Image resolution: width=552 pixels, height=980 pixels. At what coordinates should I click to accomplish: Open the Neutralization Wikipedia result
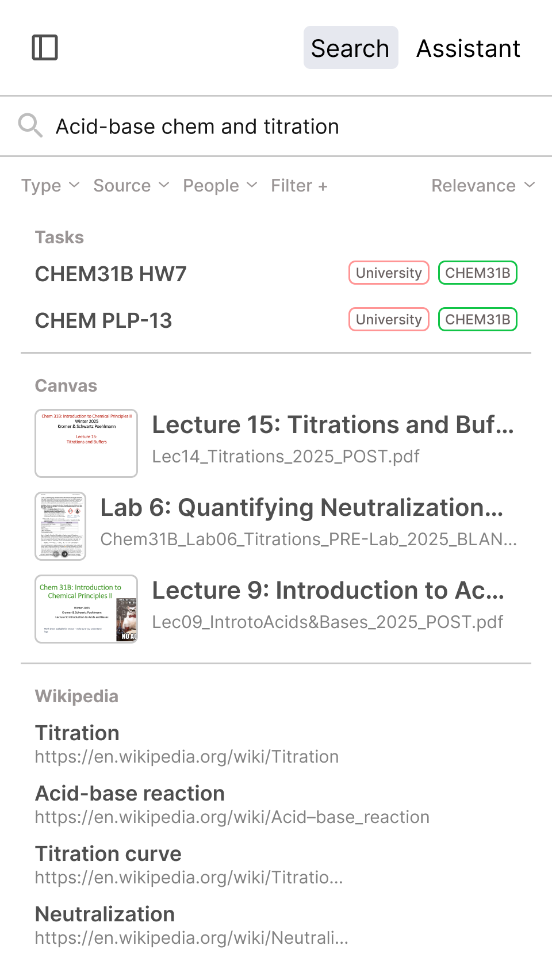tap(105, 914)
